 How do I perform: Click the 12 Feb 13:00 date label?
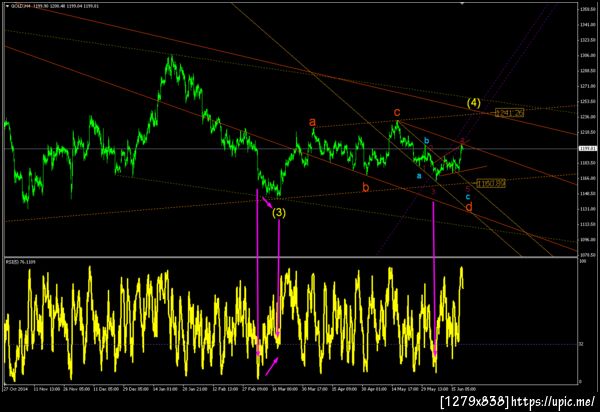(225, 389)
